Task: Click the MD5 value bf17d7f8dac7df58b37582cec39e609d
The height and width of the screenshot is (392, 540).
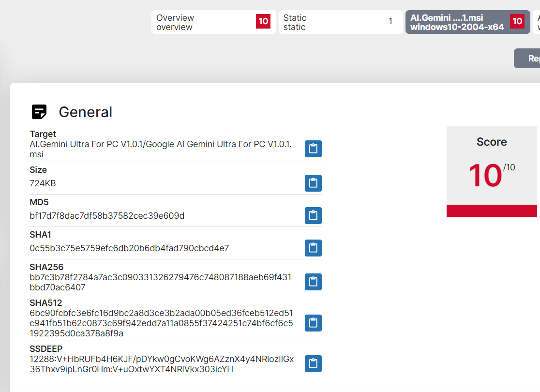Action: [x=107, y=216]
